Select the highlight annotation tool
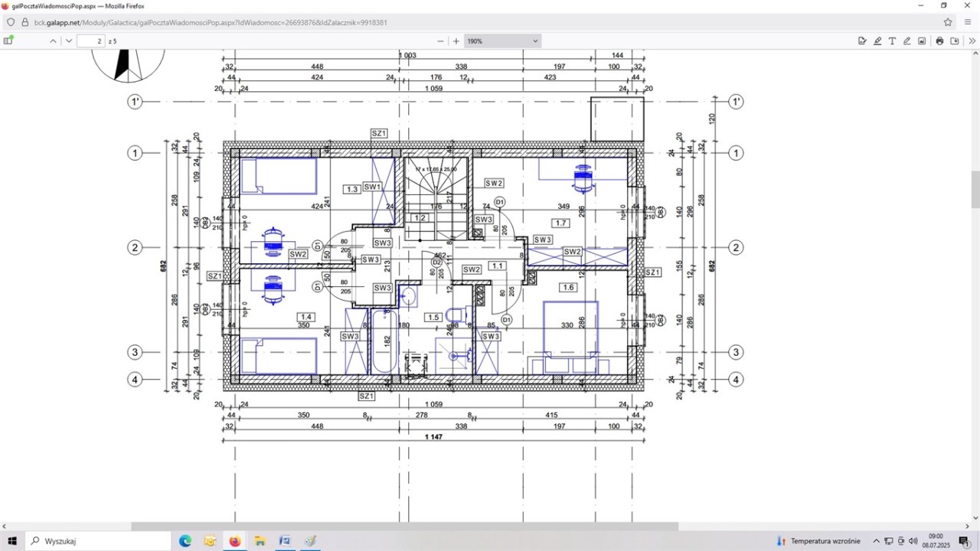 [877, 41]
